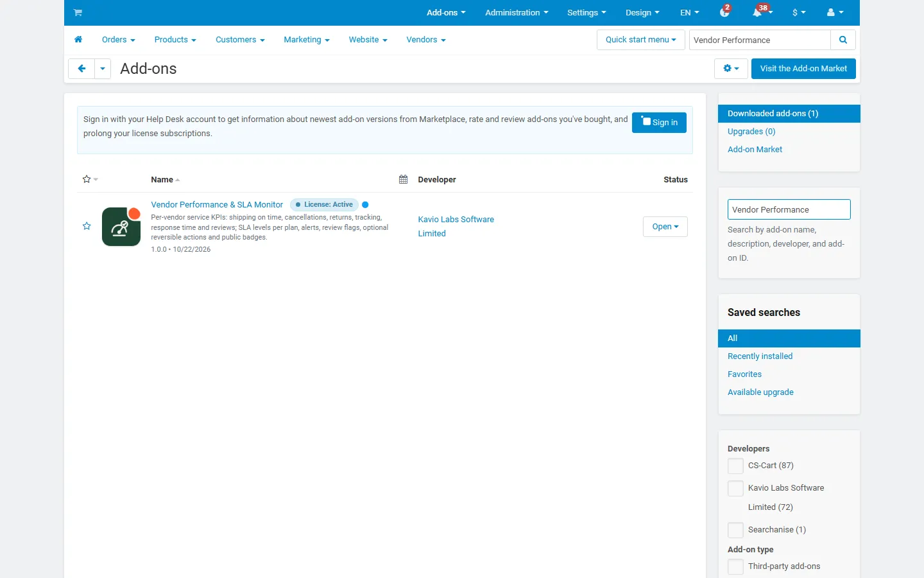924x578 pixels.
Task: Open the Add-ons top menu
Action: click(x=446, y=13)
